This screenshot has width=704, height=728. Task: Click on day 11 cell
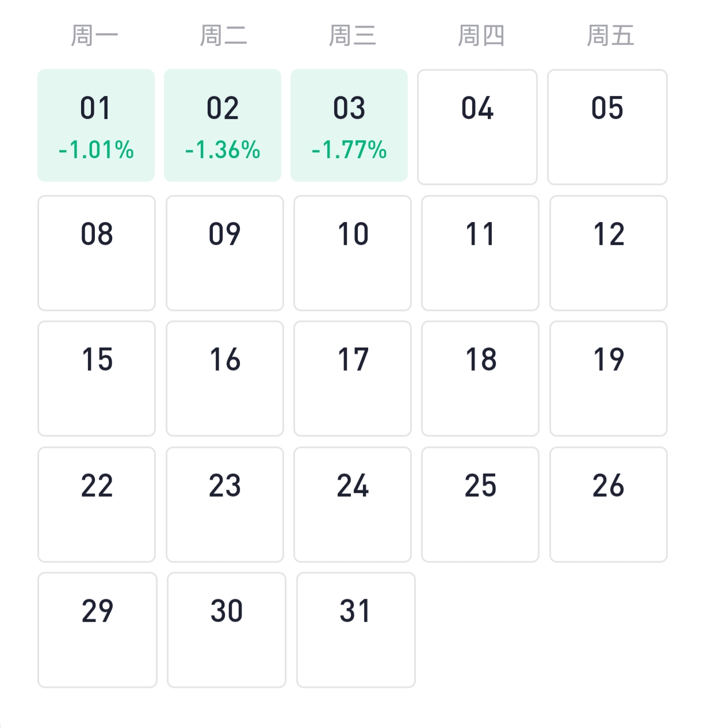pyautogui.click(x=480, y=253)
